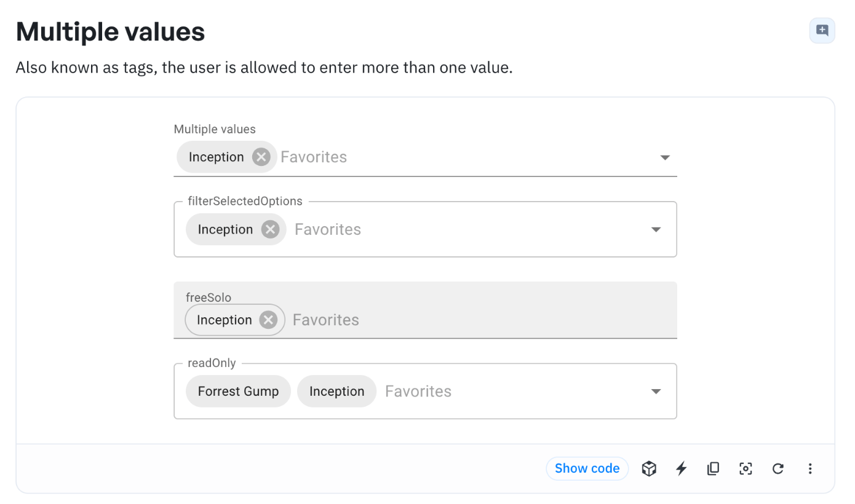Image resolution: width=855 pixels, height=504 pixels.
Task: Open more options three-dot menu
Action: [810, 468]
